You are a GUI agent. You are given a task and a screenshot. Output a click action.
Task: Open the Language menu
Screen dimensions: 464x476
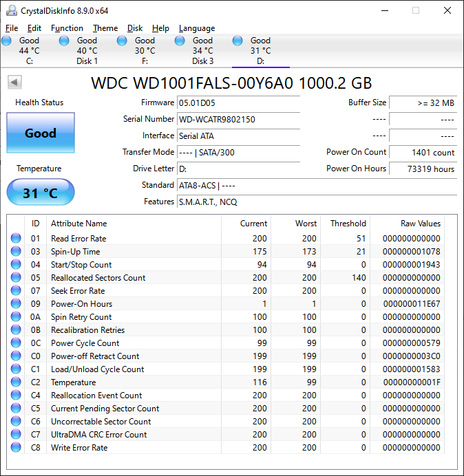pyautogui.click(x=197, y=28)
